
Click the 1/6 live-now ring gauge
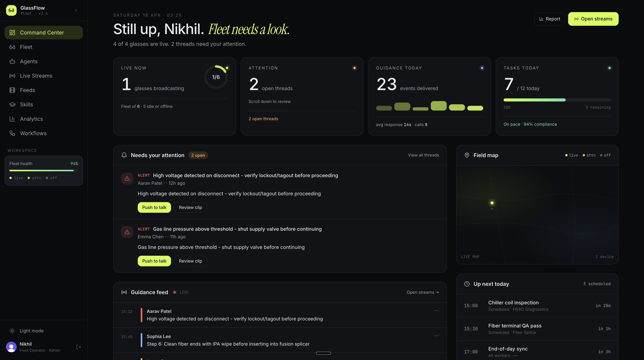216,77
